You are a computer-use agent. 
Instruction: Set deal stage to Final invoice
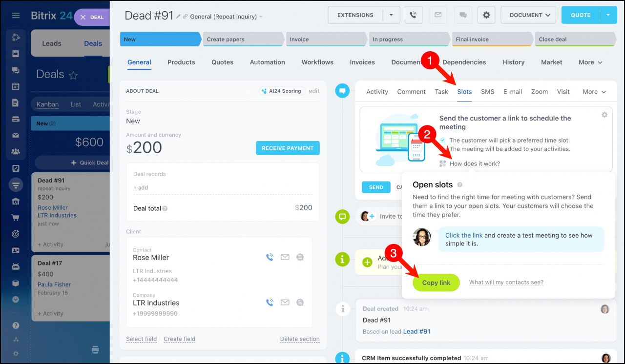pyautogui.click(x=492, y=40)
